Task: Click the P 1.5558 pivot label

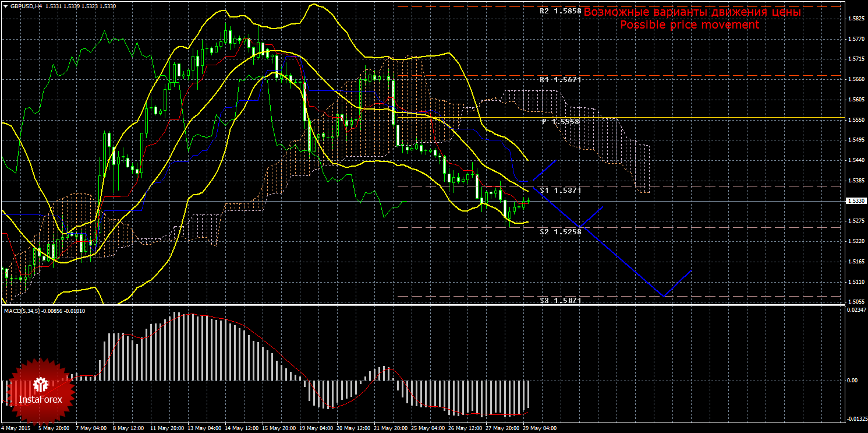Action: click(561, 122)
